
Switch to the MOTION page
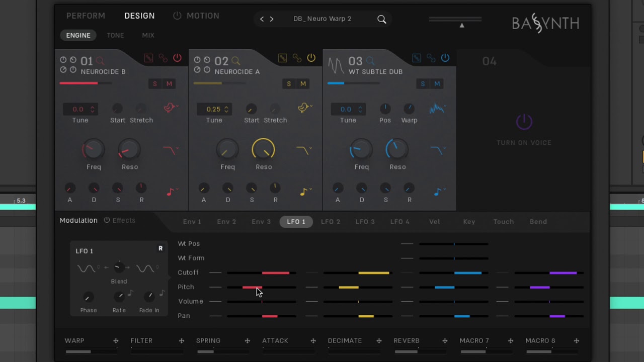coord(203,16)
